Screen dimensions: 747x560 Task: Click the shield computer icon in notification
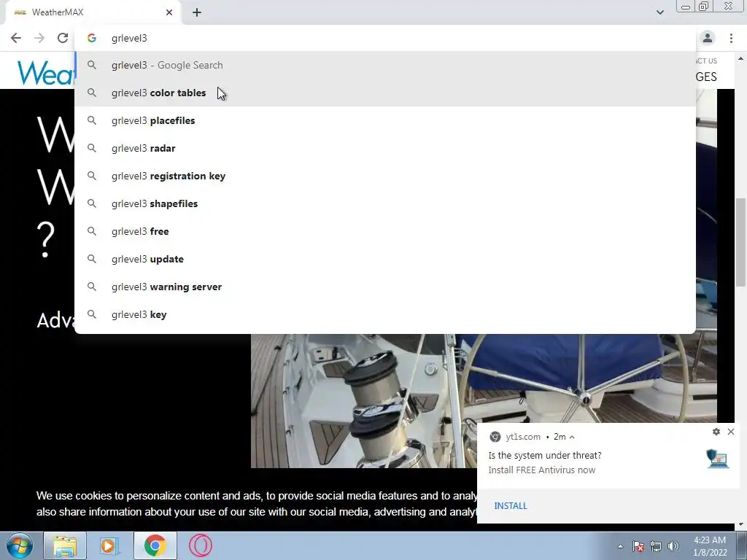point(717,458)
